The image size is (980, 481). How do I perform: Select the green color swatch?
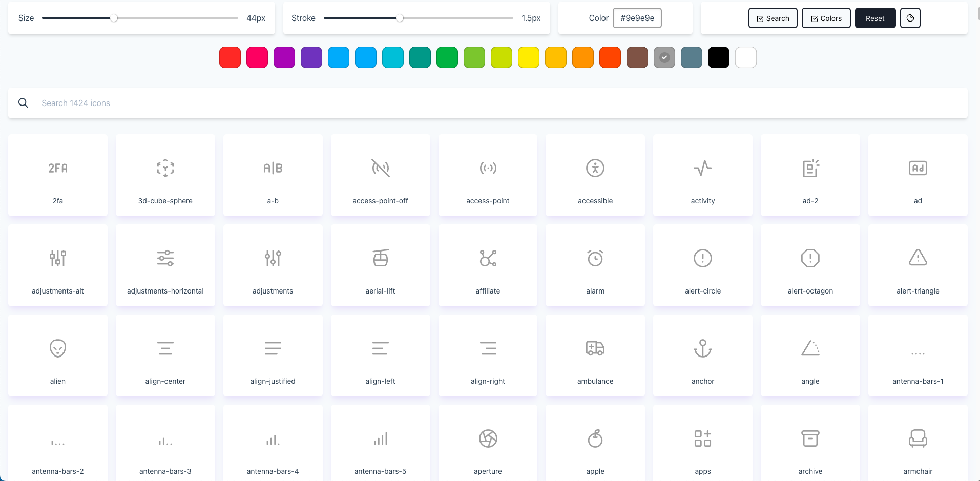coord(447,57)
